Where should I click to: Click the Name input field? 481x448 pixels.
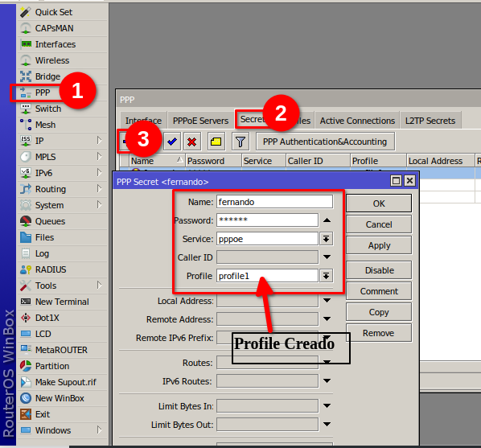(274, 202)
